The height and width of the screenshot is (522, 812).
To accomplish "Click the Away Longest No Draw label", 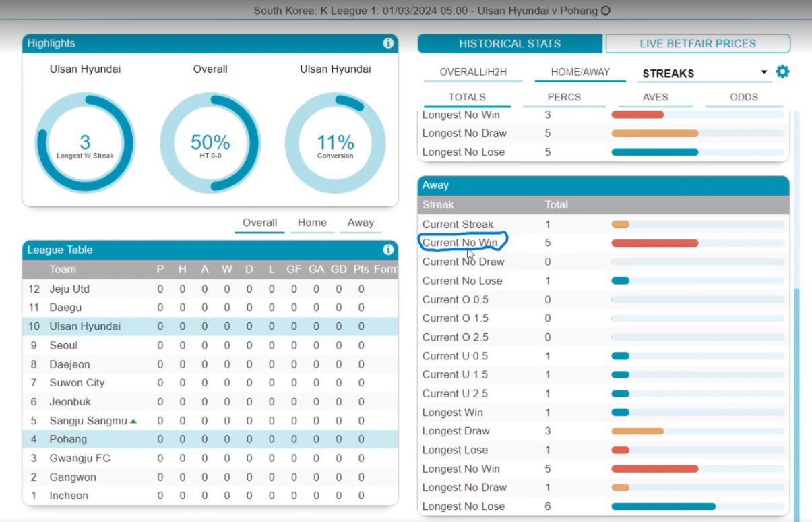I will point(464,487).
